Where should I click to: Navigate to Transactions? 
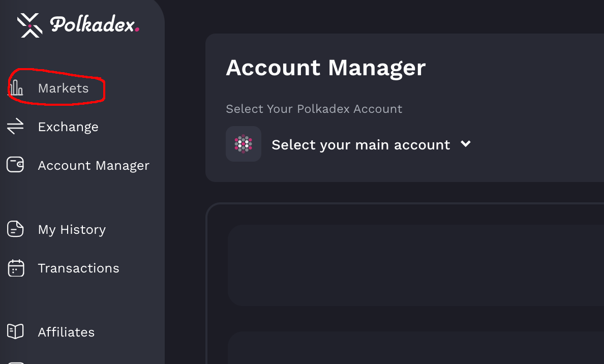pos(79,268)
